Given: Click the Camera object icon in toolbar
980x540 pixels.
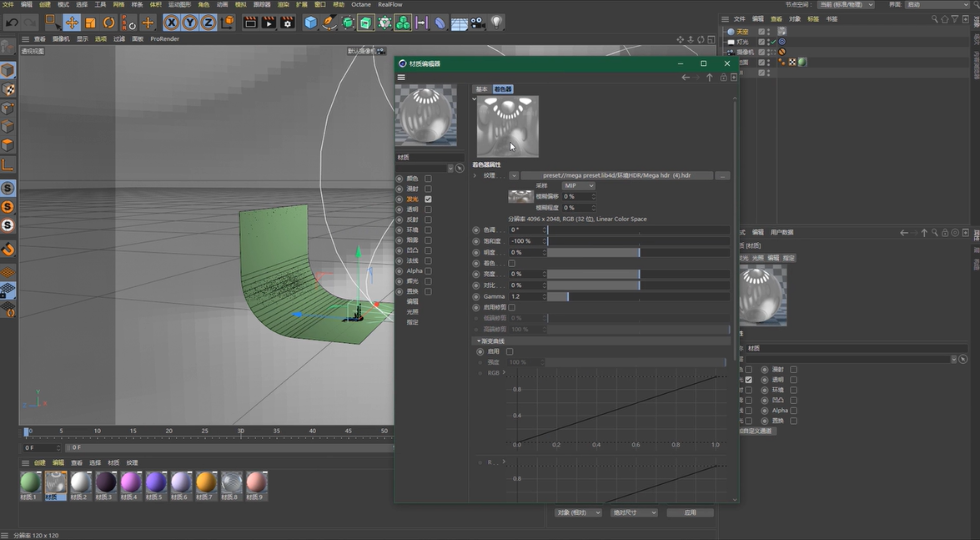Looking at the screenshot, I should click(x=478, y=23).
